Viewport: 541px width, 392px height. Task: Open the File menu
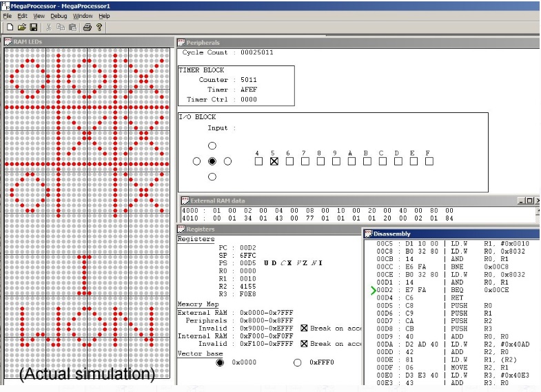[8, 16]
